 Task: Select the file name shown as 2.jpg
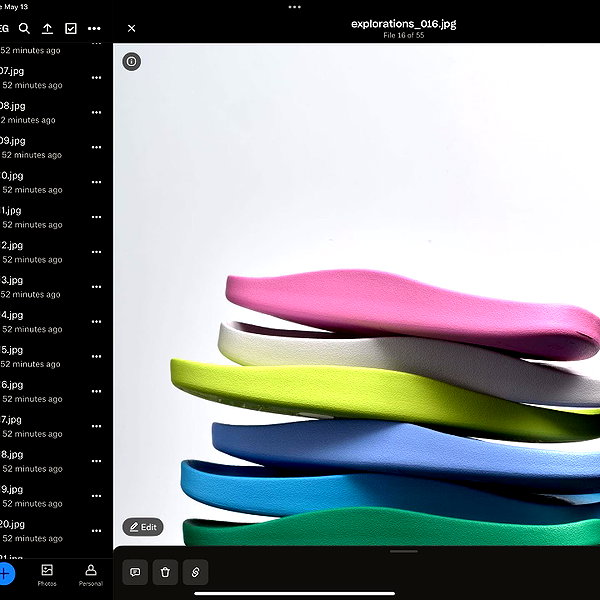12,245
